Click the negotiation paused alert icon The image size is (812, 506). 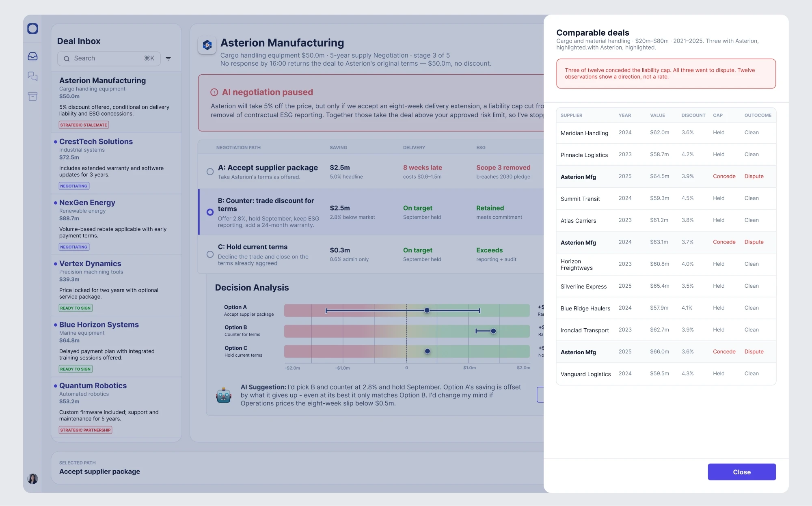click(x=214, y=92)
